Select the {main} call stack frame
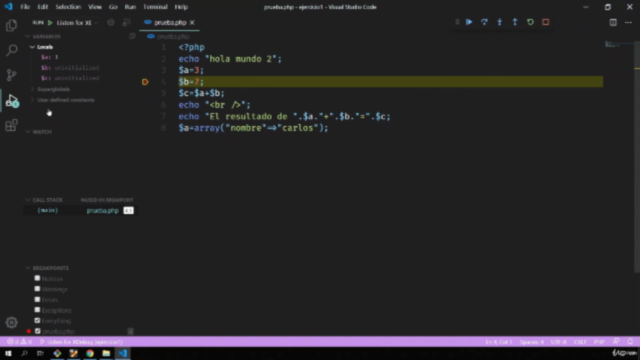This screenshot has width=640, height=360. click(80, 211)
